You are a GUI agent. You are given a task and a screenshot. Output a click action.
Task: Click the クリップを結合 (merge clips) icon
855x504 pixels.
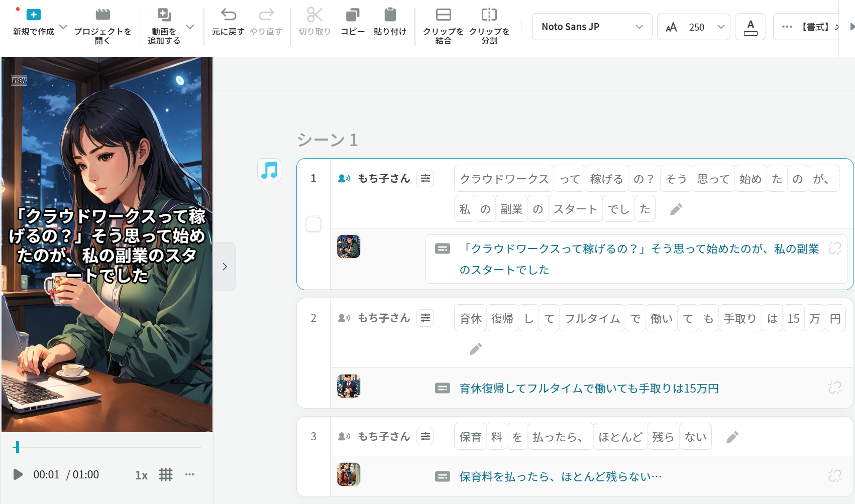(x=443, y=15)
